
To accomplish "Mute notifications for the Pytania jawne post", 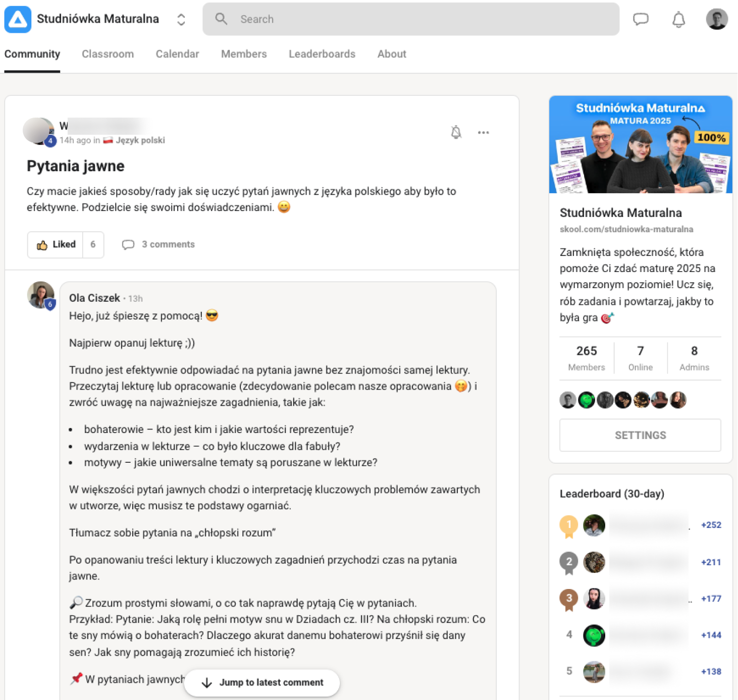I will tap(456, 132).
